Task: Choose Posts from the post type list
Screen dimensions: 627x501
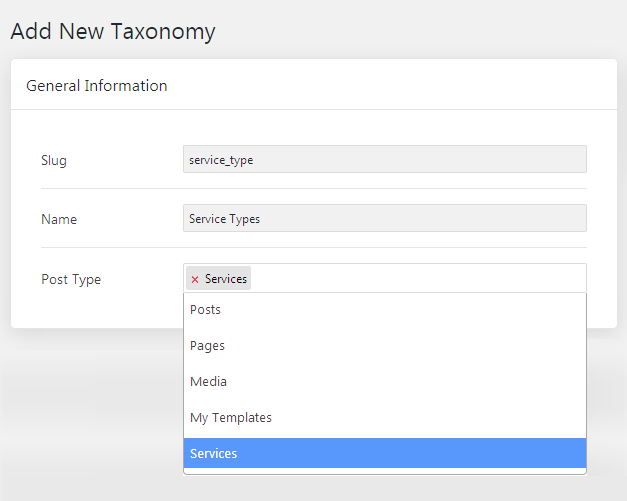Action: [385, 309]
